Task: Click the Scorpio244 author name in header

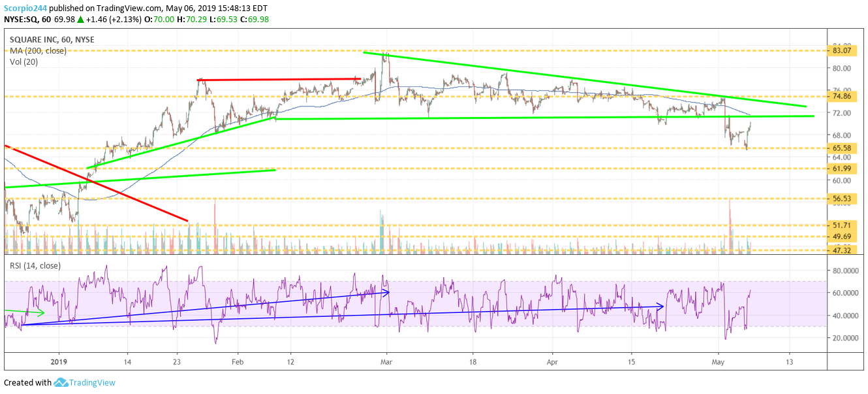Action: click(29, 8)
